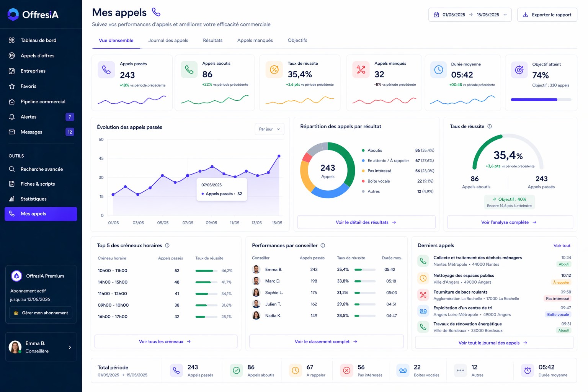This screenshot has height=392, width=588.
Task: Click the Appels passés phone card icon
Action: click(x=106, y=70)
